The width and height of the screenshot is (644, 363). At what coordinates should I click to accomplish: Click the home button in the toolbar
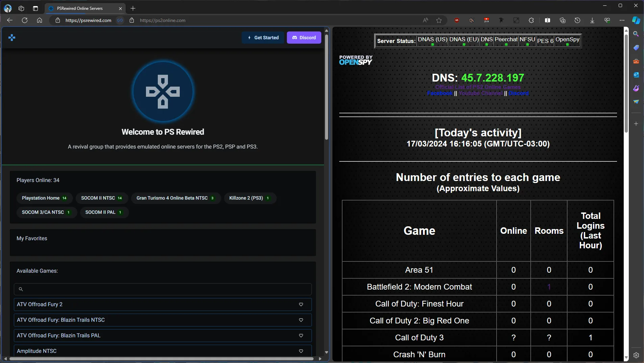point(40,20)
